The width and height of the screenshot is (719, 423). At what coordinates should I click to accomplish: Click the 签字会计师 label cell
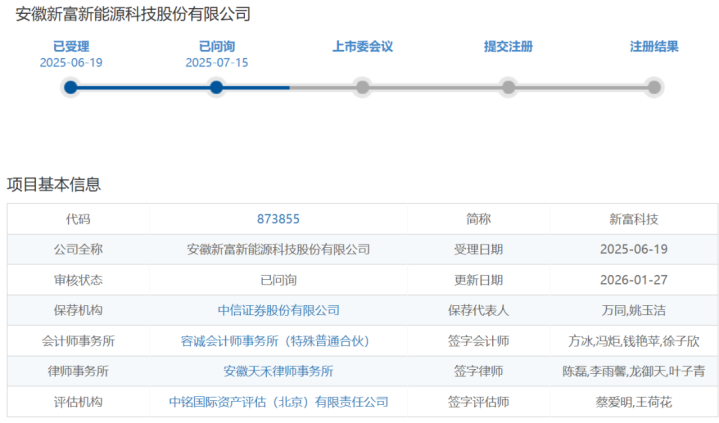478,341
